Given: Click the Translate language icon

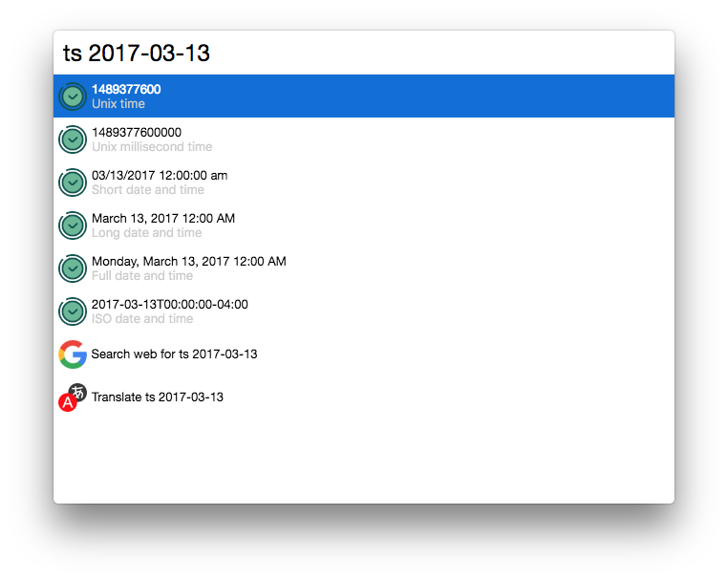Looking at the screenshot, I should tap(73, 397).
